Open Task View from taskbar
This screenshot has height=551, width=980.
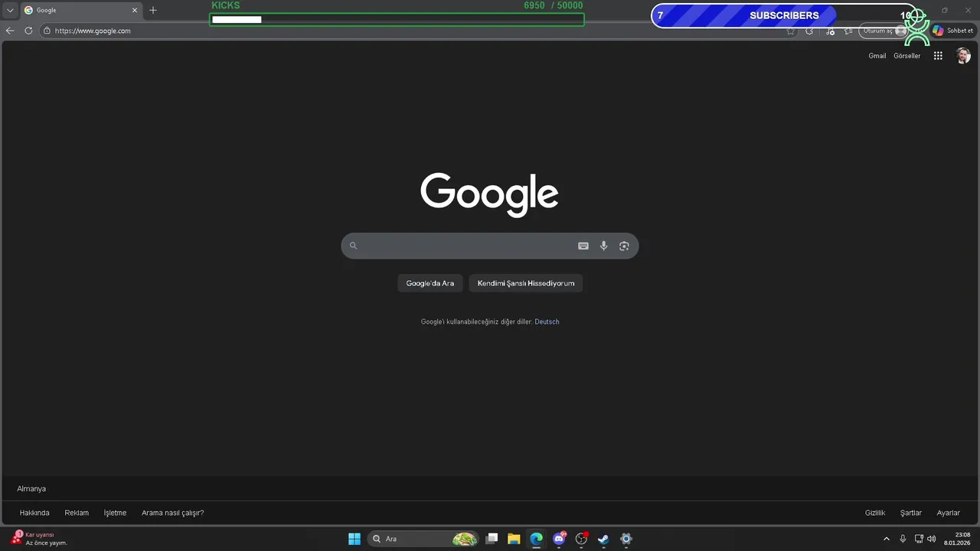click(492, 539)
